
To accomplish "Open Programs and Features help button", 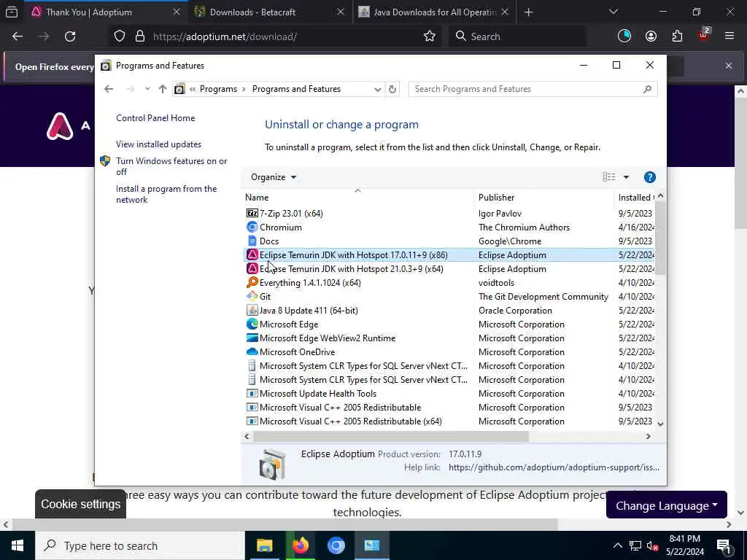I will point(649,177).
